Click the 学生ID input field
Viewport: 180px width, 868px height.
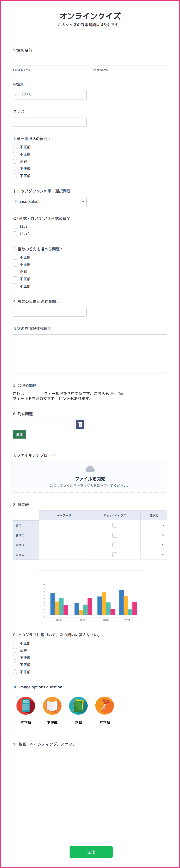tap(50, 95)
